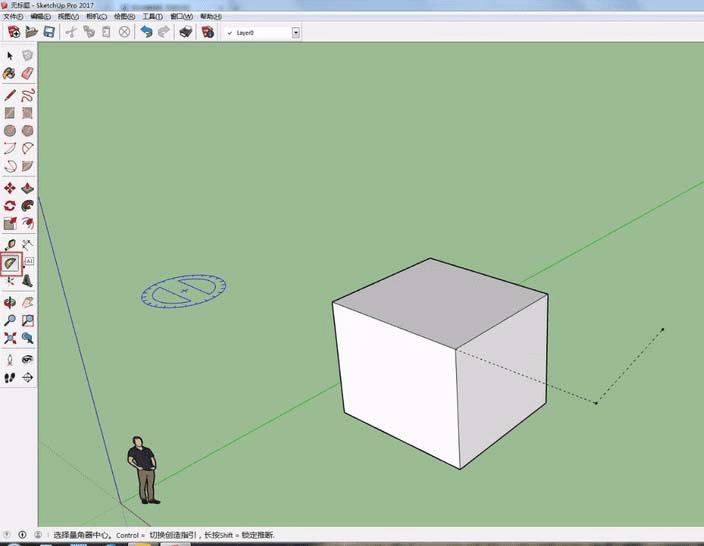Open the 工具(T) menu
This screenshot has height=546, width=704.
tap(152, 17)
